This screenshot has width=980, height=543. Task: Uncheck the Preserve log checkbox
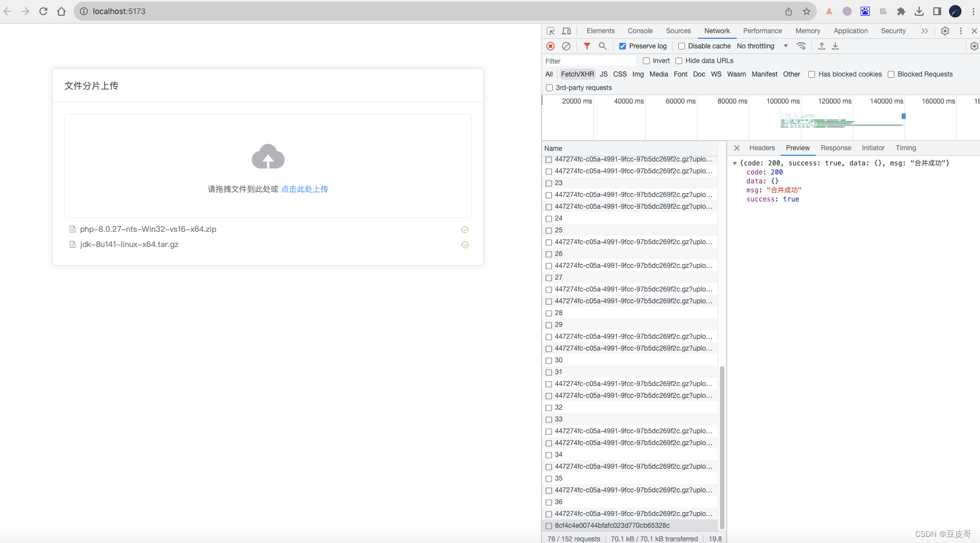pyautogui.click(x=623, y=46)
